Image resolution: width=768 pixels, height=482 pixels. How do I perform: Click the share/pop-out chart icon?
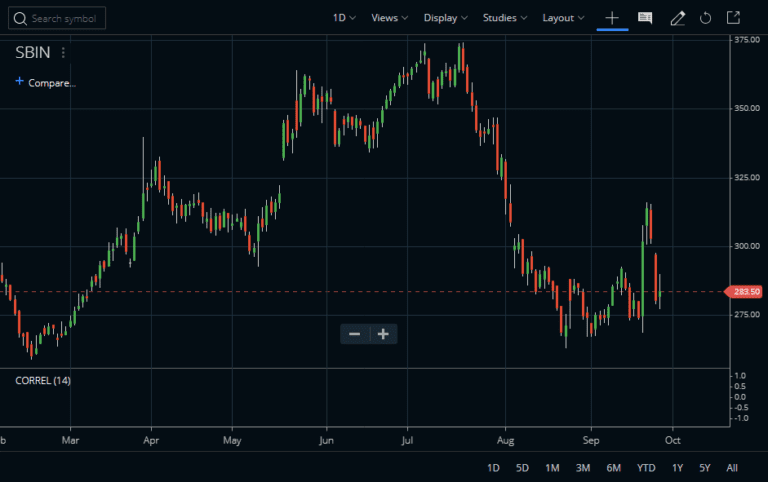pos(733,18)
